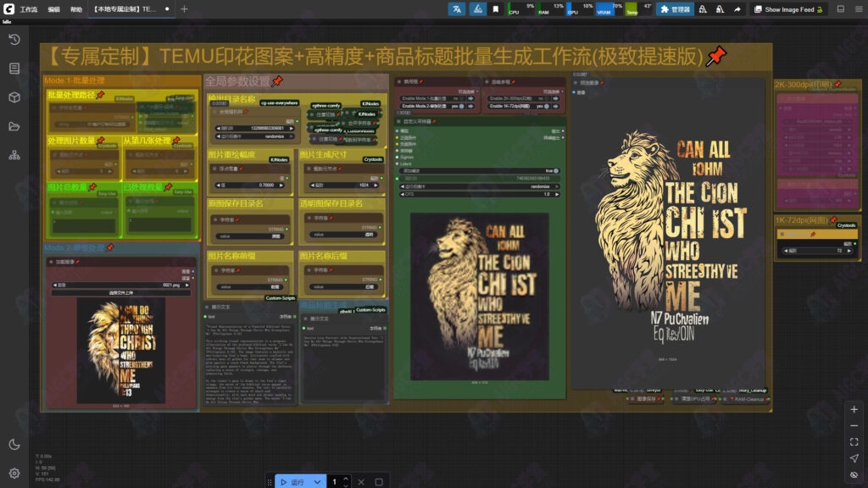Open the node library list icon in sidebar

14,68
